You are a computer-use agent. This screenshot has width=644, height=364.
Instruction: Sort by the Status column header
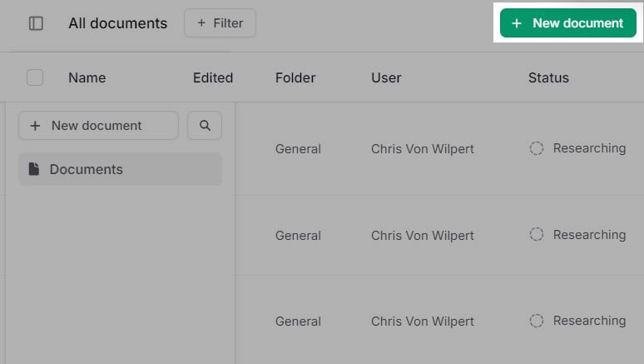[548, 77]
